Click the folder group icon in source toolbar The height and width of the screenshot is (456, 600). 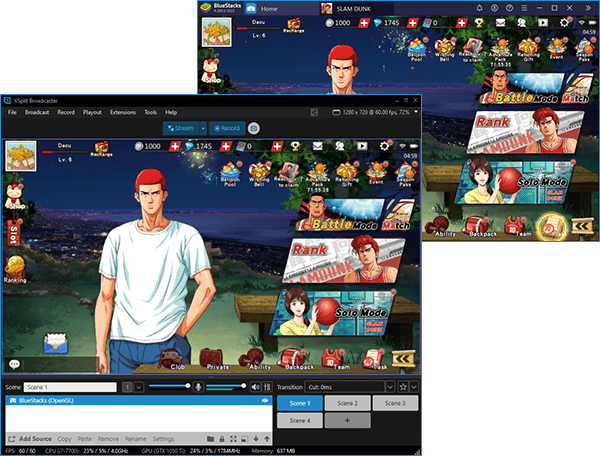pos(210,439)
